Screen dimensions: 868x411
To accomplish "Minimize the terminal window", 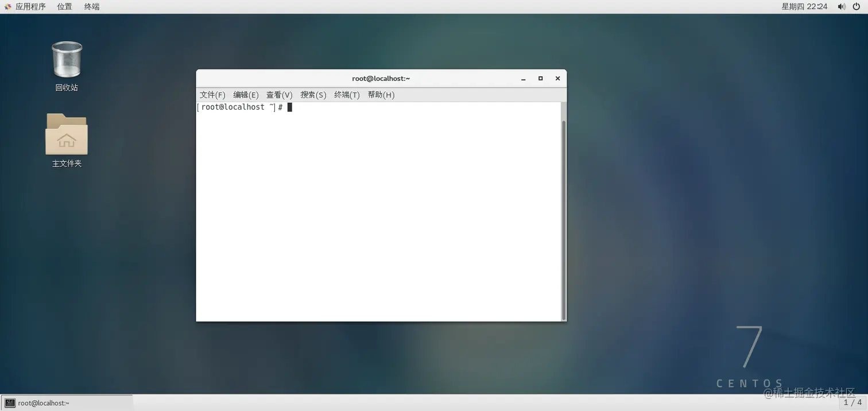I will click(524, 79).
